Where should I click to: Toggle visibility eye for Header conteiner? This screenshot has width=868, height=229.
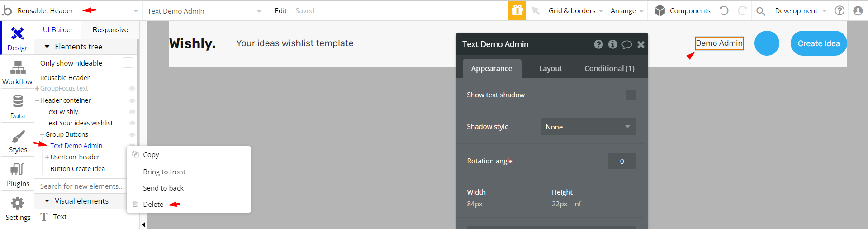[x=132, y=100]
